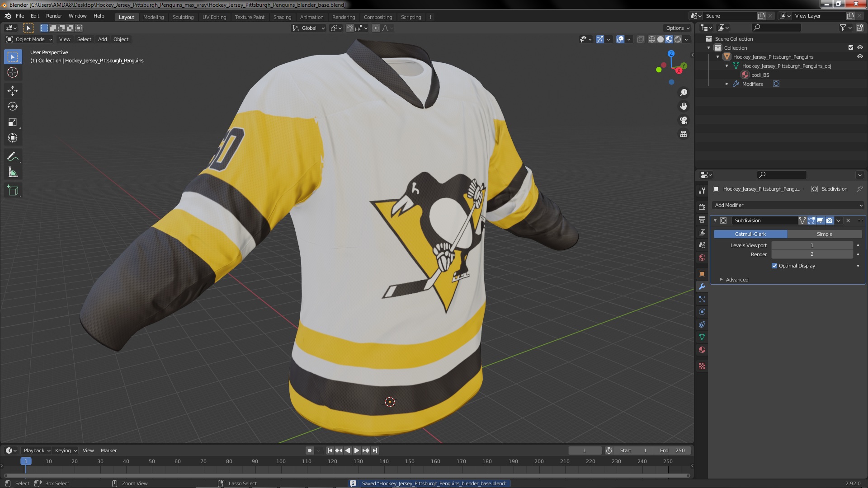The width and height of the screenshot is (868, 488).
Task: Open Output properties tab
Action: pos(702,220)
